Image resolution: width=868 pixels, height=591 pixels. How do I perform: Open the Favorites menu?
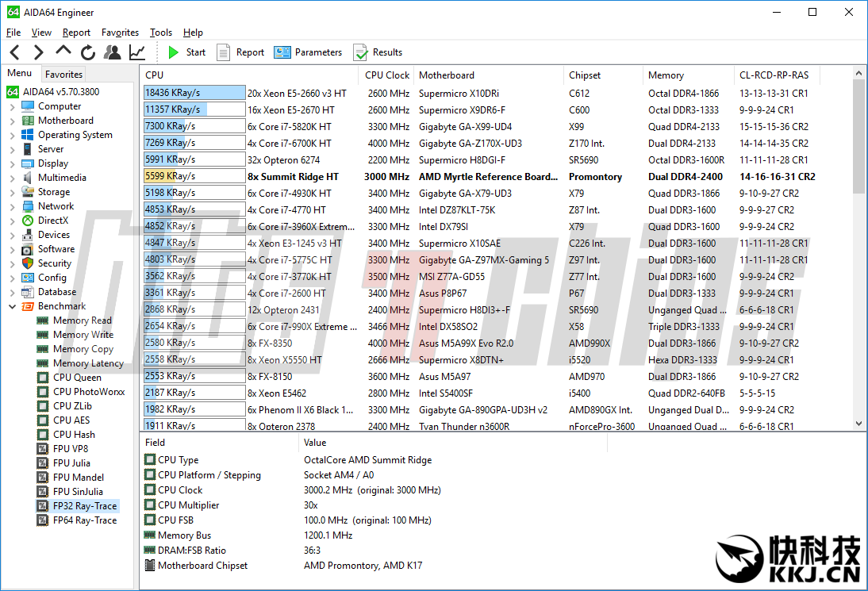tap(120, 33)
